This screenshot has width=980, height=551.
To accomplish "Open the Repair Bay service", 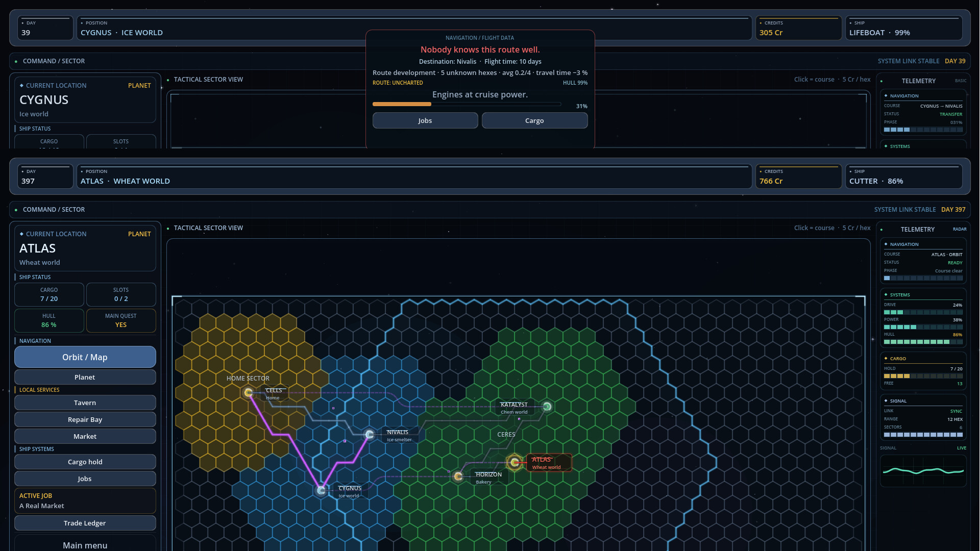I will [85, 419].
